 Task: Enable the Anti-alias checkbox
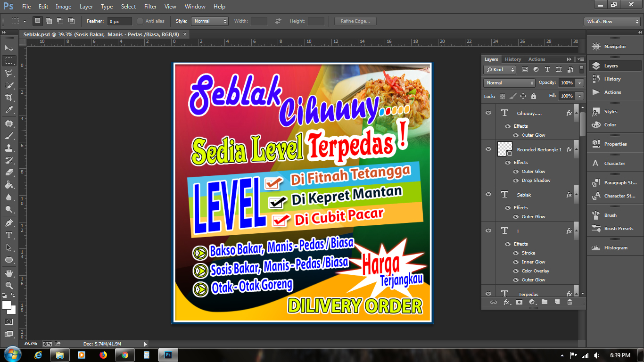[x=140, y=21]
